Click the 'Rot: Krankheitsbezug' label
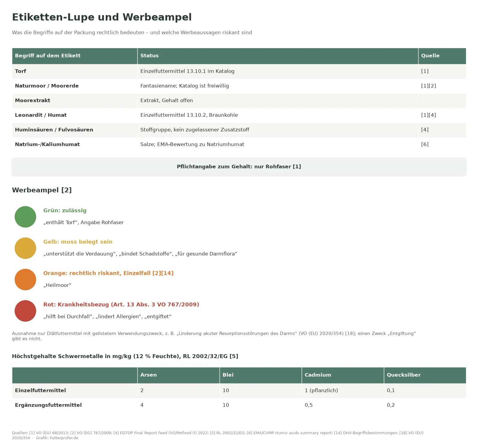 (121, 304)
